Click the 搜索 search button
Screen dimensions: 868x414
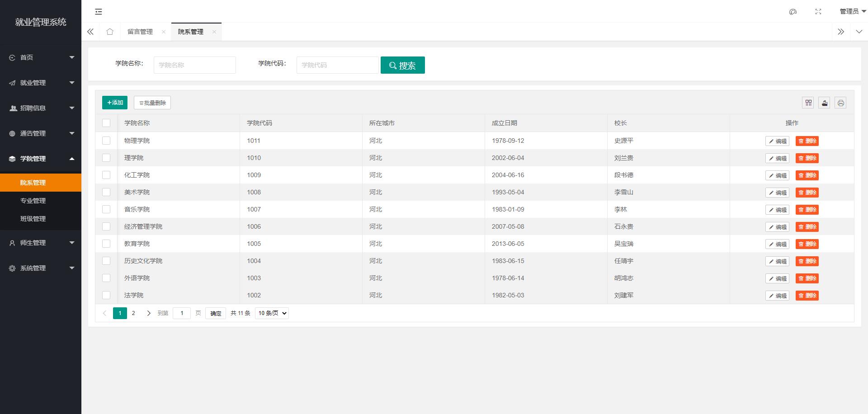tap(403, 65)
